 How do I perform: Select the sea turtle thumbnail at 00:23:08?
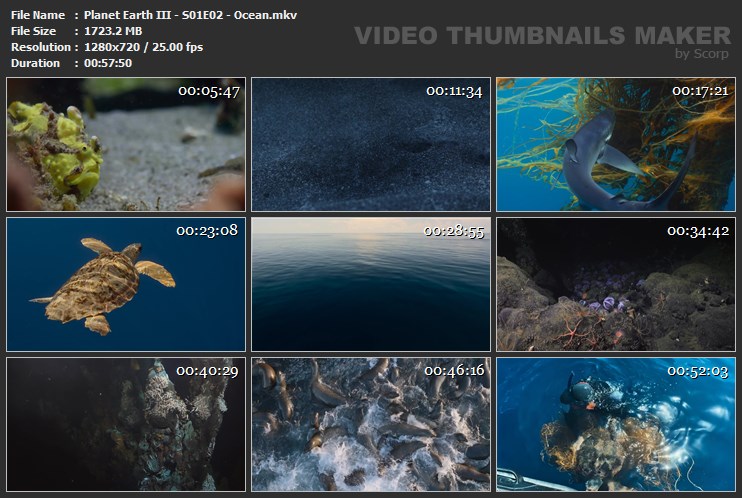pos(126,285)
